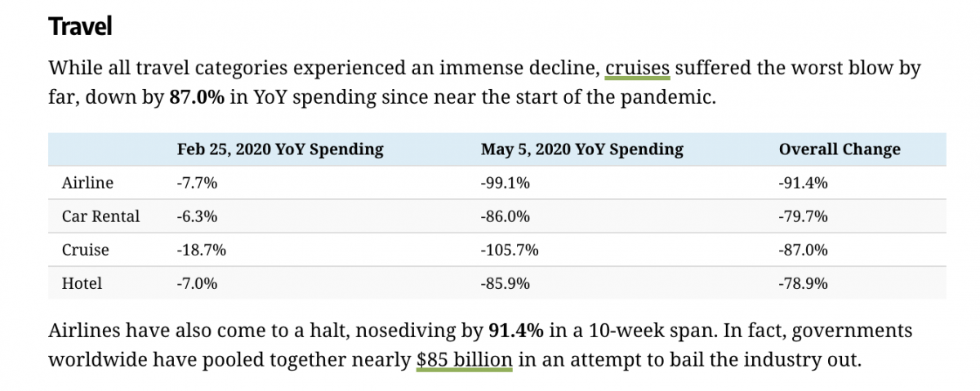The width and height of the screenshot is (980, 391).
Task: Click the -18.7% Cruise February value
Action: pyautogui.click(x=201, y=251)
